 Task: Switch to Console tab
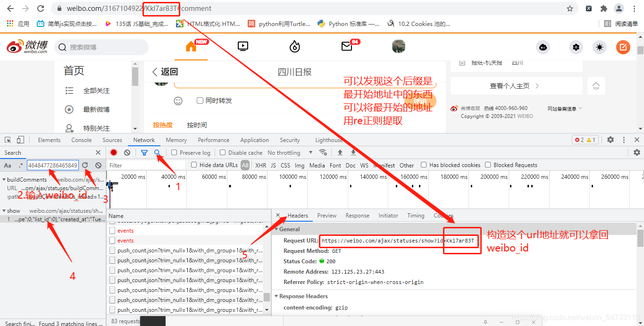pyautogui.click(x=82, y=140)
